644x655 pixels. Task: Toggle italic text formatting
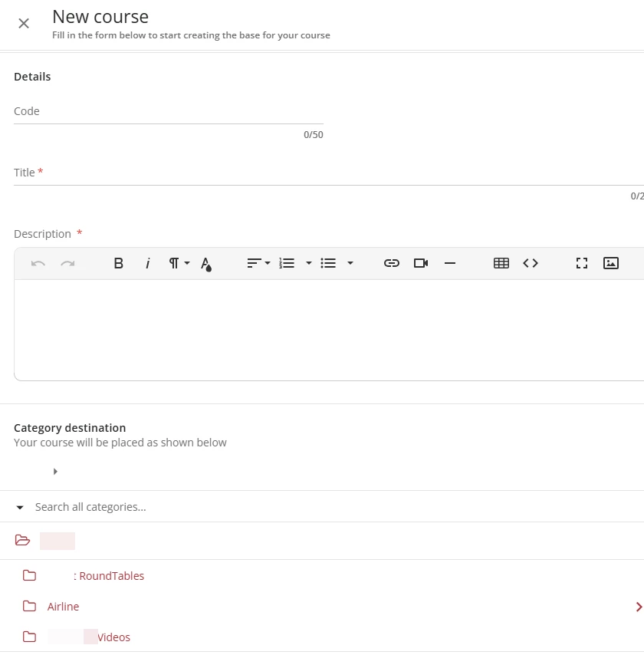148,263
